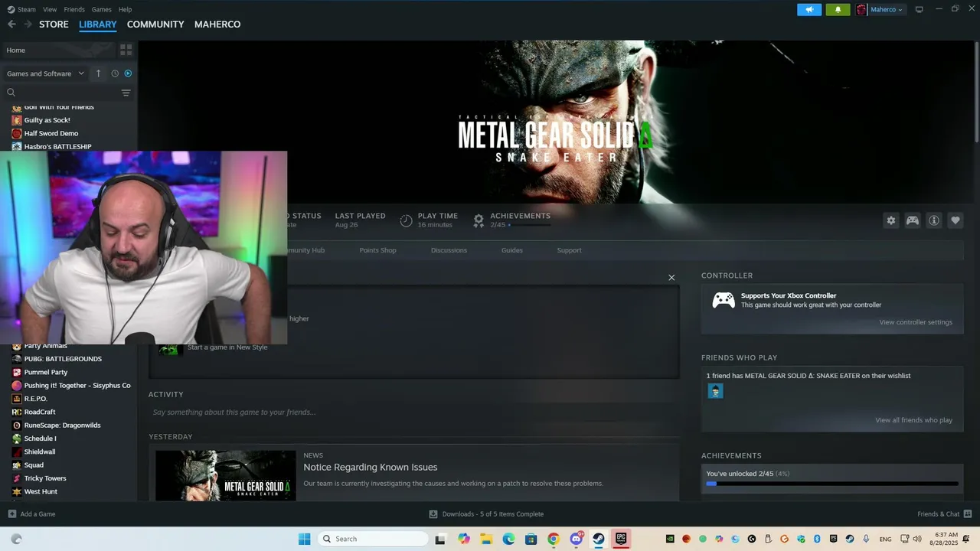Open the Friends menu
Viewport: 980px width, 551px height.
pyautogui.click(x=74, y=9)
